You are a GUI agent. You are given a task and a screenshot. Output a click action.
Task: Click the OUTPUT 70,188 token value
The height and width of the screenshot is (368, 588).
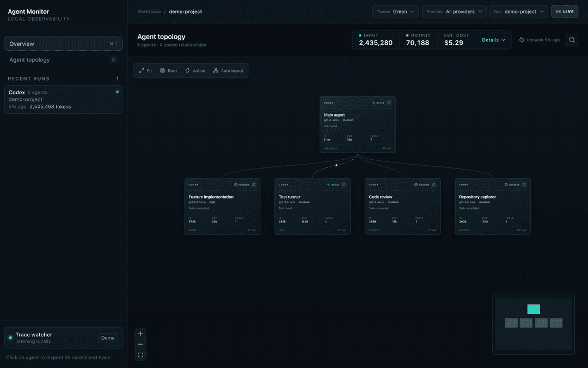tap(418, 43)
